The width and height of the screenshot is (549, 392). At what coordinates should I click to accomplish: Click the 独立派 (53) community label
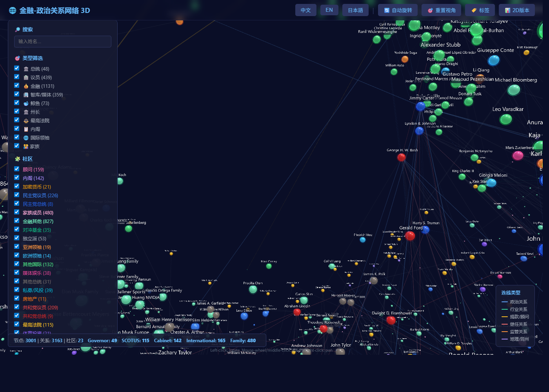click(x=35, y=239)
